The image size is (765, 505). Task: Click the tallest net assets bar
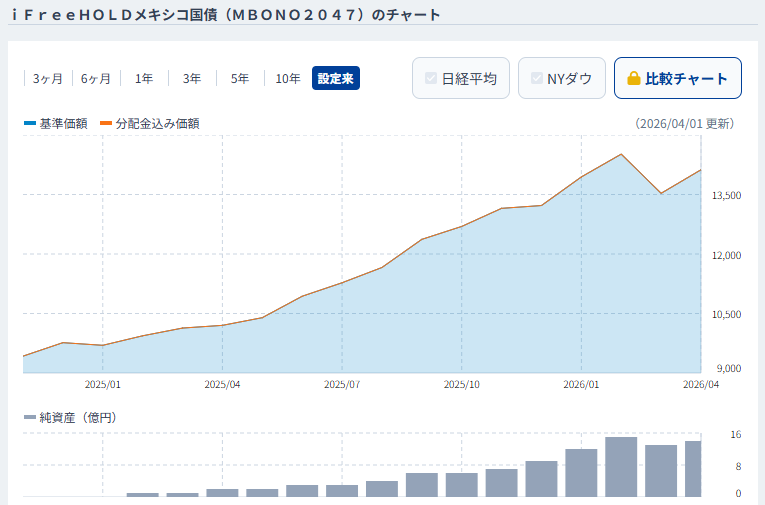(x=621, y=467)
